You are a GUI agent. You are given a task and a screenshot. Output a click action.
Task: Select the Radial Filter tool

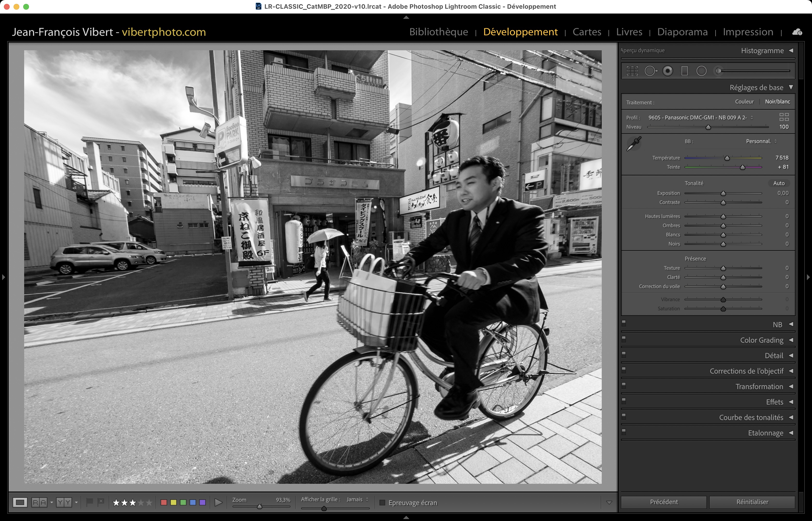(701, 71)
